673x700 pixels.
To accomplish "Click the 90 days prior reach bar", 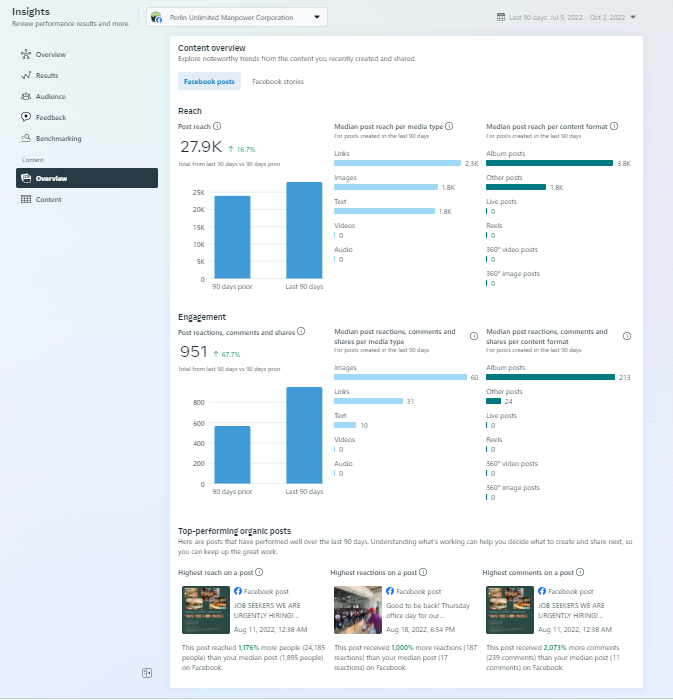I will tap(232, 237).
